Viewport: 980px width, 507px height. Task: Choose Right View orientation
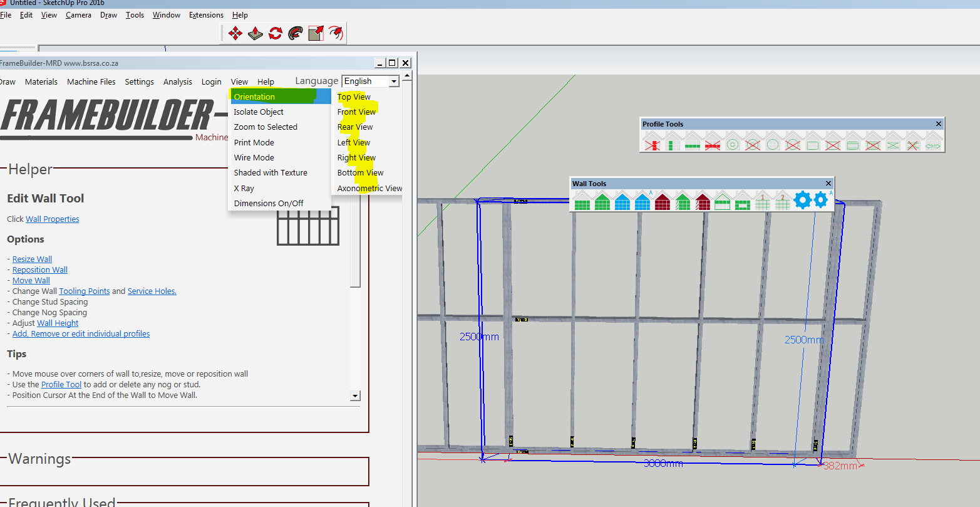pyautogui.click(x=356, y=157)
